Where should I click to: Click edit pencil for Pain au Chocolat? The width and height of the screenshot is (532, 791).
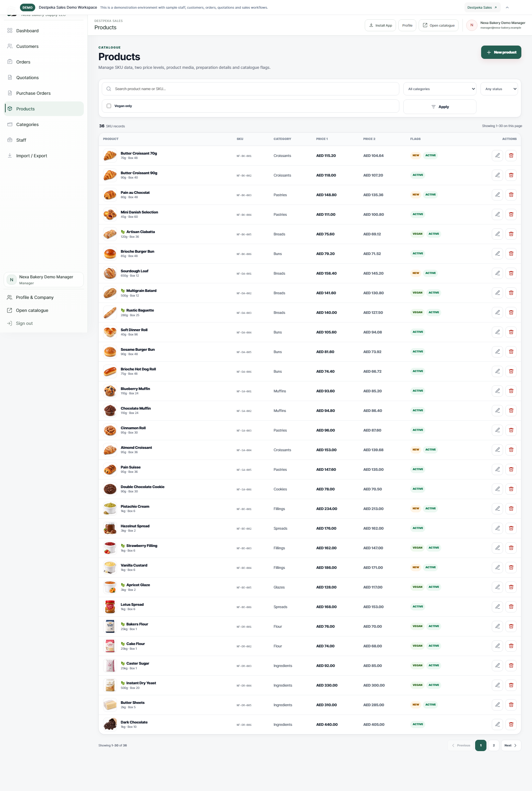(497, 195)
